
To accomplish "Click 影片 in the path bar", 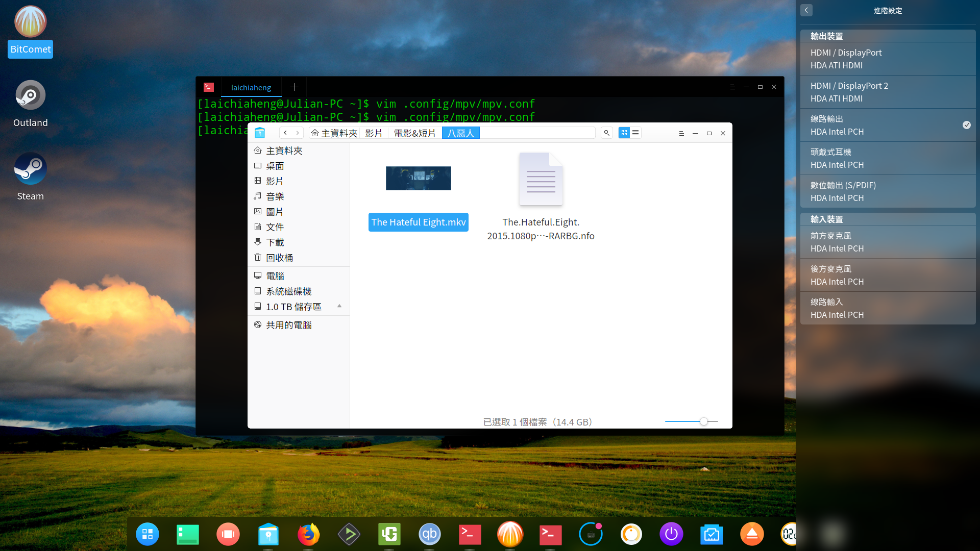I will (374, 133).
